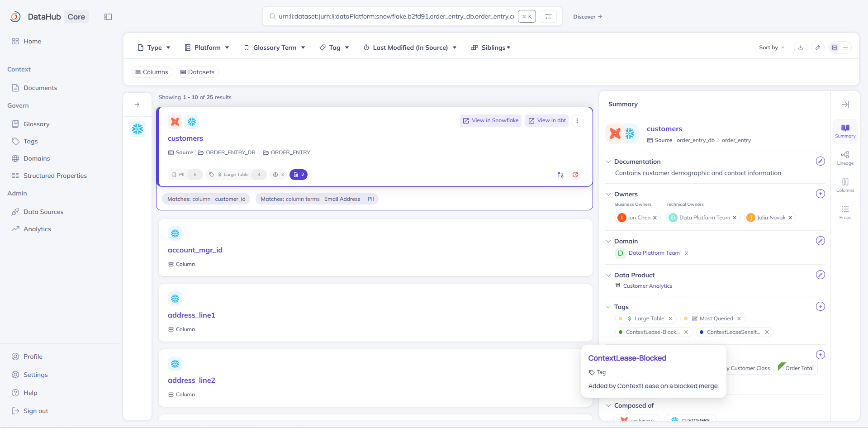Screen dimensions: 868x428
Task: Collapse the Owners section
Action: pyautogui.click(x=608, y=194)
